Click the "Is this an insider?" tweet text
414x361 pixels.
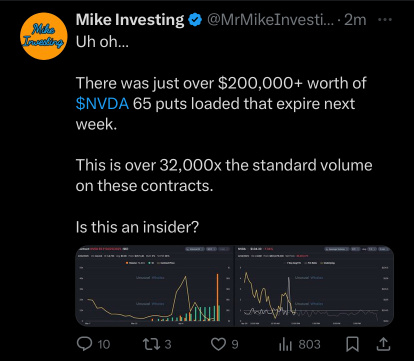click(137, 227)
